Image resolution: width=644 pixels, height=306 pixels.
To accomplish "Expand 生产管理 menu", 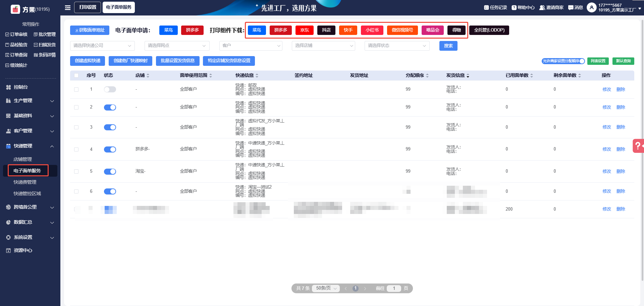I will point(30,101).
